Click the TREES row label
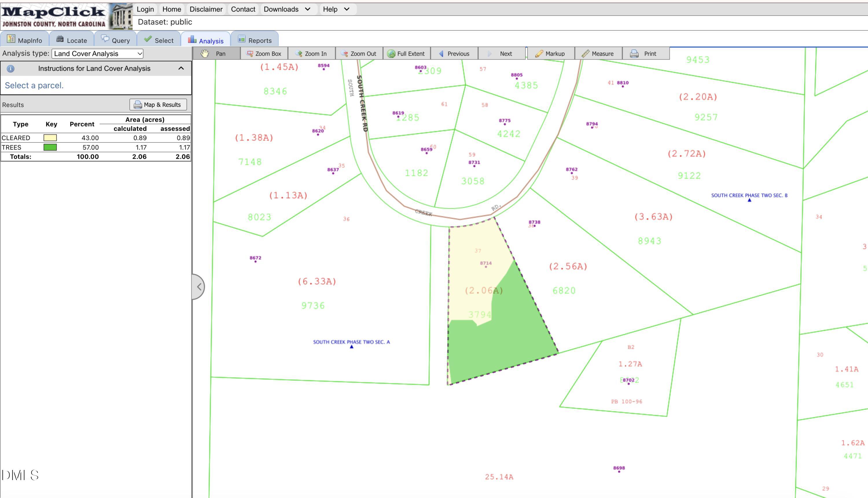This screenshot has height=498, width=868. pyautogui.click(x=12, y=147)
